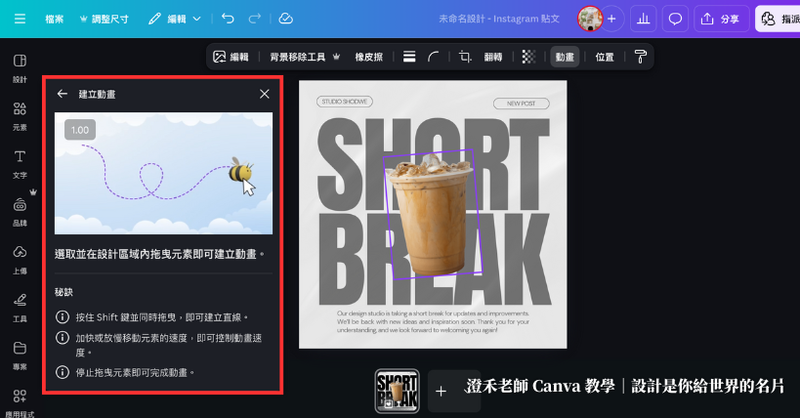Undo the last action
Screen dimensions: 800x418
(x=228, y=19)
